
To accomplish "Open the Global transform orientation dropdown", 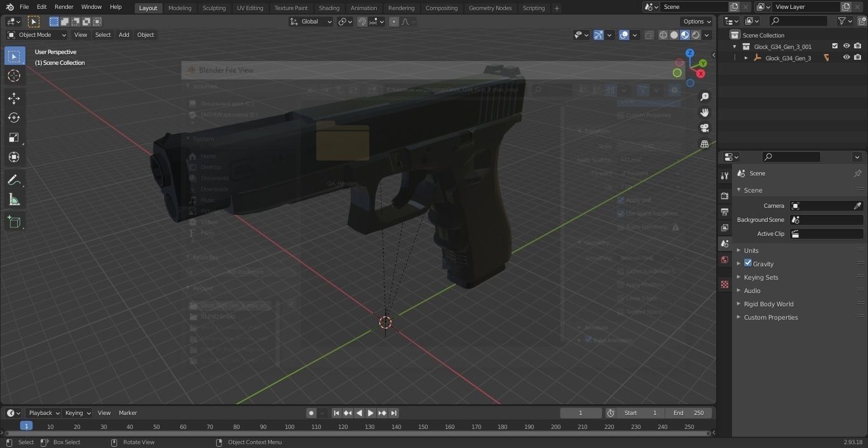I will [x=311, y=22].
